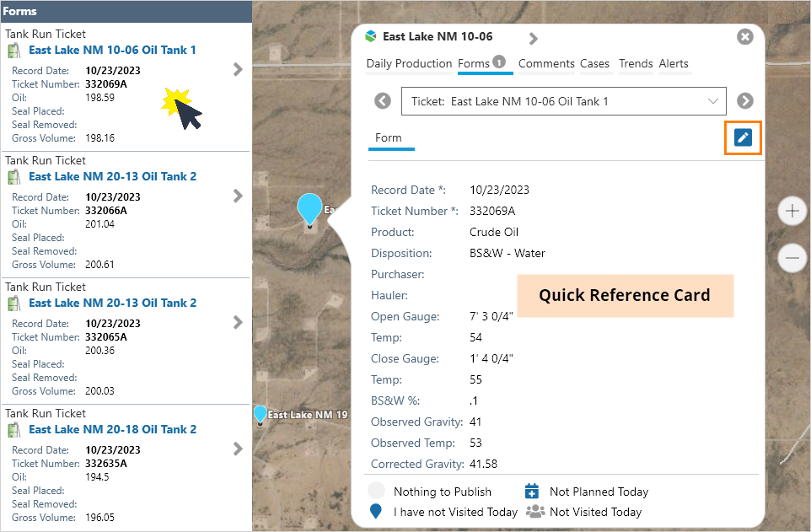Viewport: 811px width, 532px height.
Task: Open East Lake NM 10-06 Oil Tank 1 link
Action: 112,51
